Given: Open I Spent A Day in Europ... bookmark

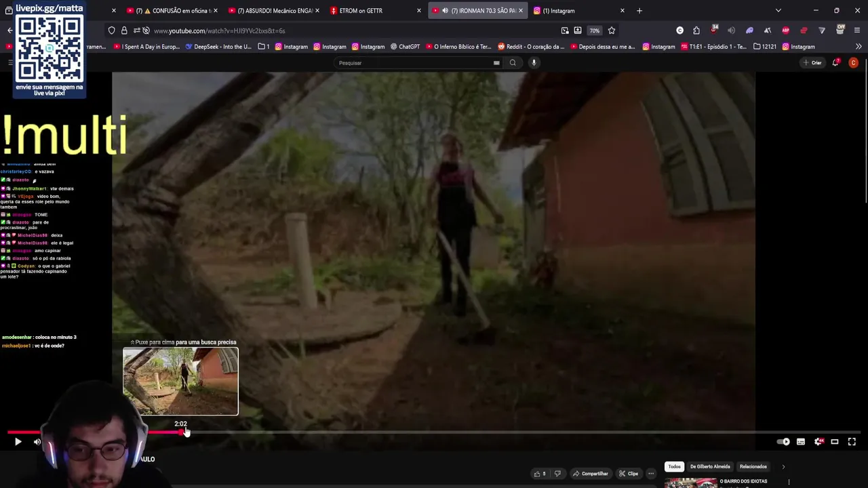Looking at the screenshot, I should (x=146, y=47).
